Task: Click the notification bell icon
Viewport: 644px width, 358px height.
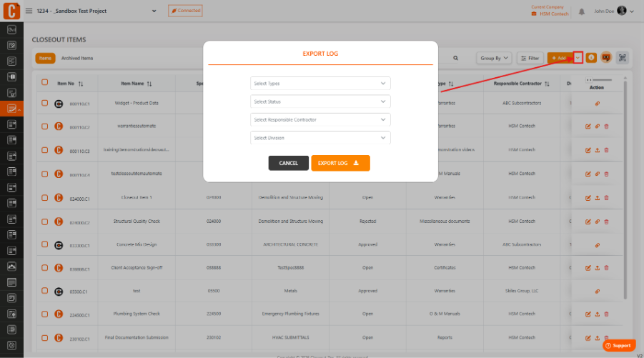Action: [x=582, y=11]
